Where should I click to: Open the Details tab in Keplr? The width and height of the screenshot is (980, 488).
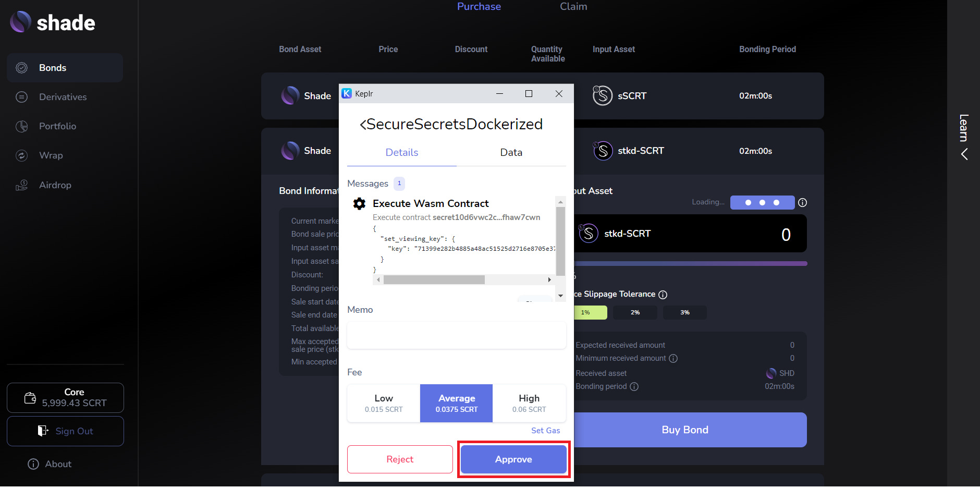click(x=402, y=152)
